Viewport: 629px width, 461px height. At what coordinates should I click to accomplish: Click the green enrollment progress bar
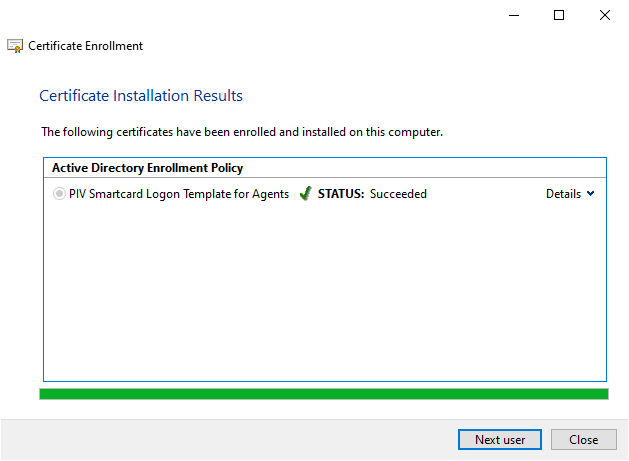pyautogui.click(x=323, y=394)
